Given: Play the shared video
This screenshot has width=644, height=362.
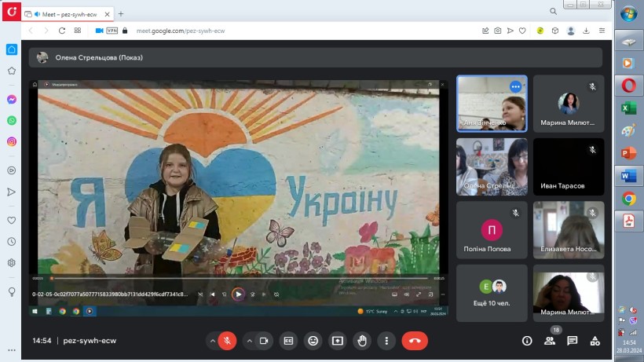Looking at the screenshot, I should point(238,294).
